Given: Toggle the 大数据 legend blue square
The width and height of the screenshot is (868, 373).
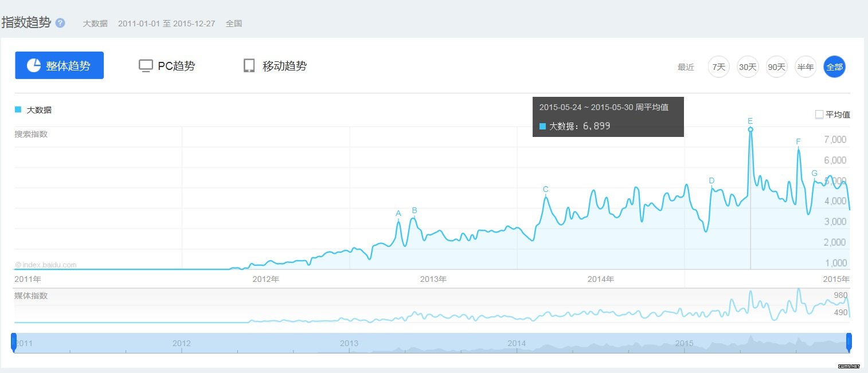Looking at the screenshot, I should coord(18,109).
